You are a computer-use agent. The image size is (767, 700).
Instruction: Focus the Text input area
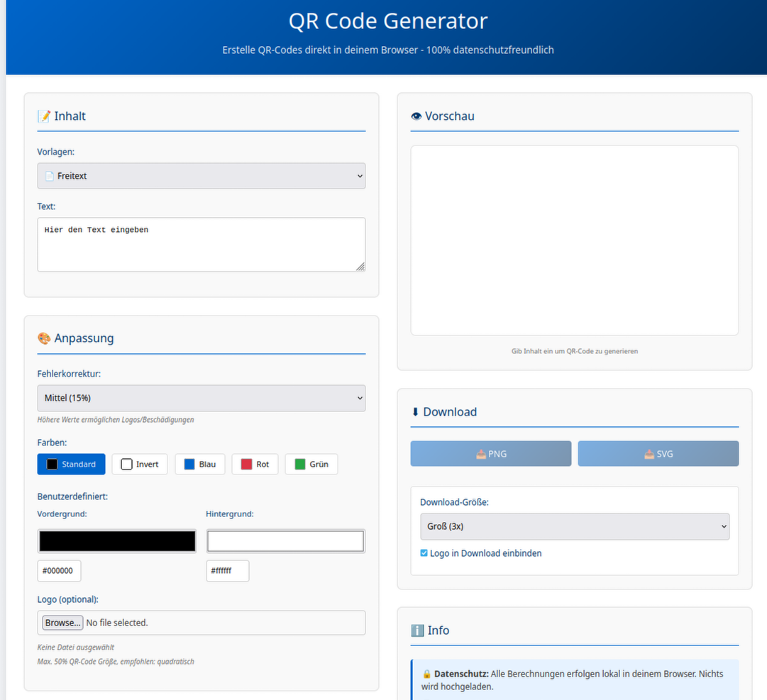point(201,245)
